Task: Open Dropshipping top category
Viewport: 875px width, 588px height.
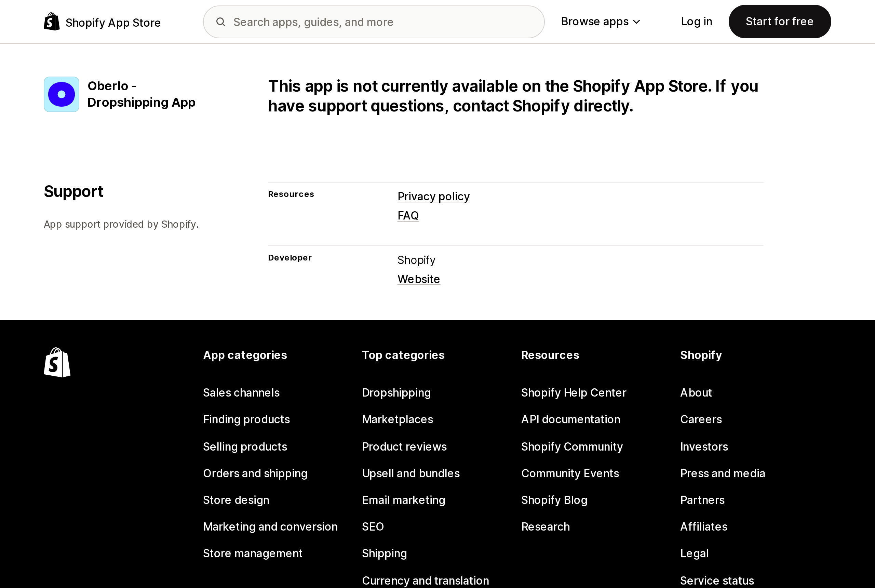Action: 396,392
